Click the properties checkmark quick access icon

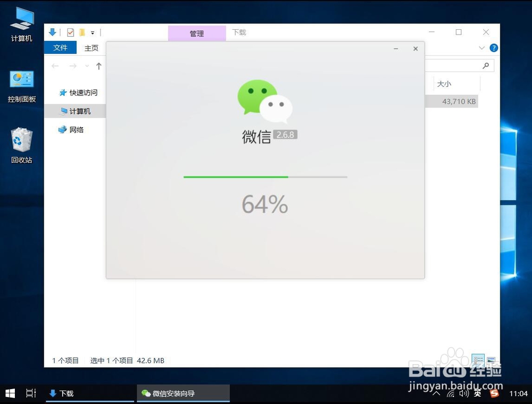tap(71, 32)
